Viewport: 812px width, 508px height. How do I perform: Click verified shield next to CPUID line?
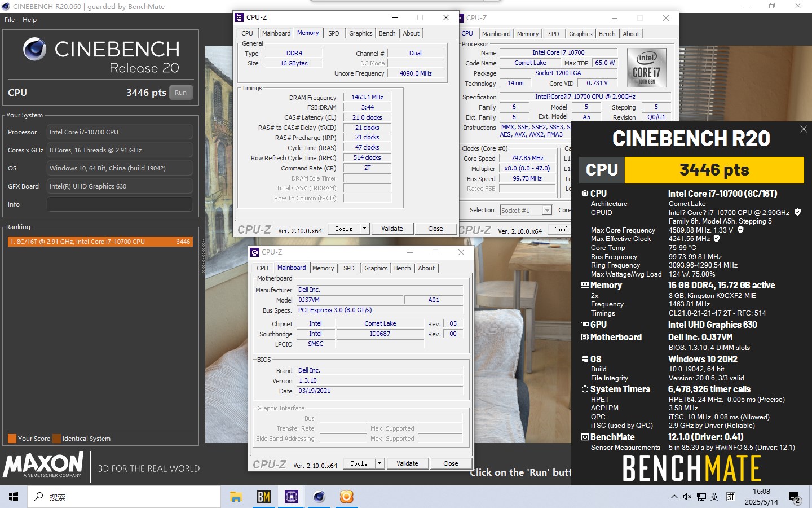(x=797, y=212)
